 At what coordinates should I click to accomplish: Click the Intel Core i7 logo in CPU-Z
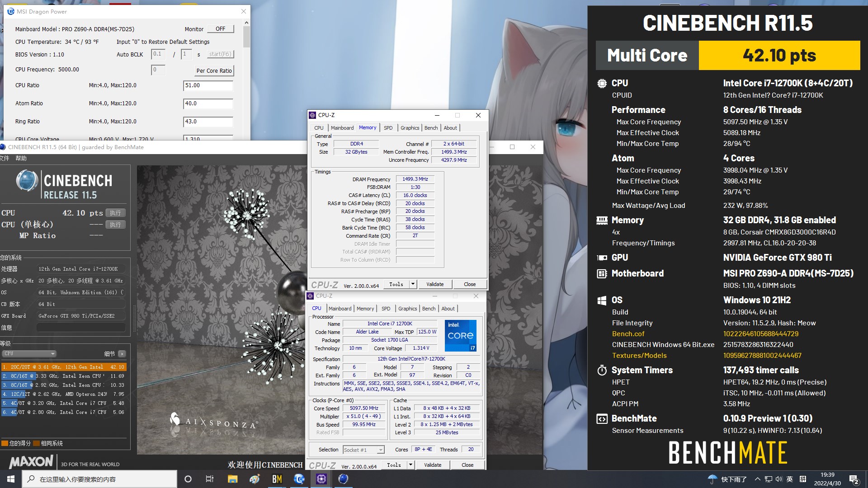(x=461, y=336)
